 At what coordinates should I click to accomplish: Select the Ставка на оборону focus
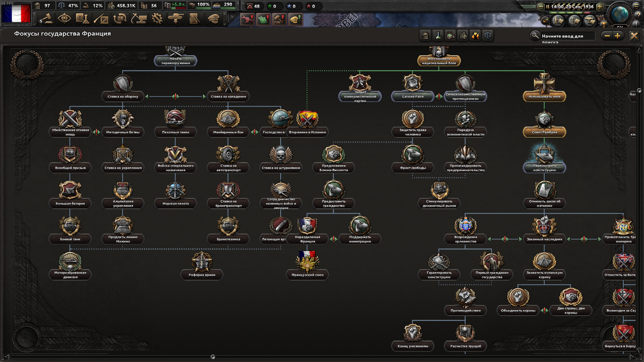[x=123, y=88]
